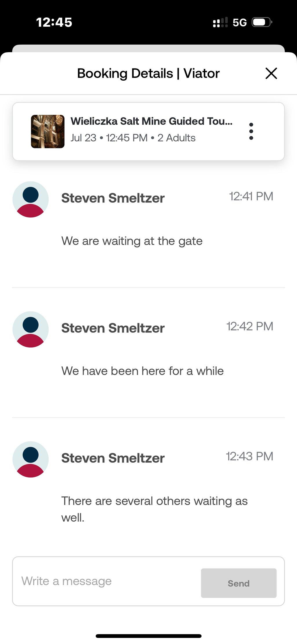The height and width of the screenshot is (644, 297).
Task: Select Steven Smeltzer name on first message
Action: [x=113, y=198]
